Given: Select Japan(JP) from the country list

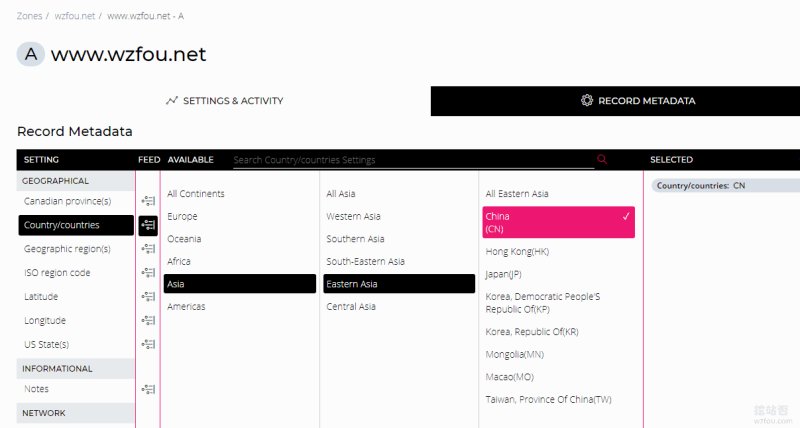Looking at the screenshot, I should tap(504, 274).
